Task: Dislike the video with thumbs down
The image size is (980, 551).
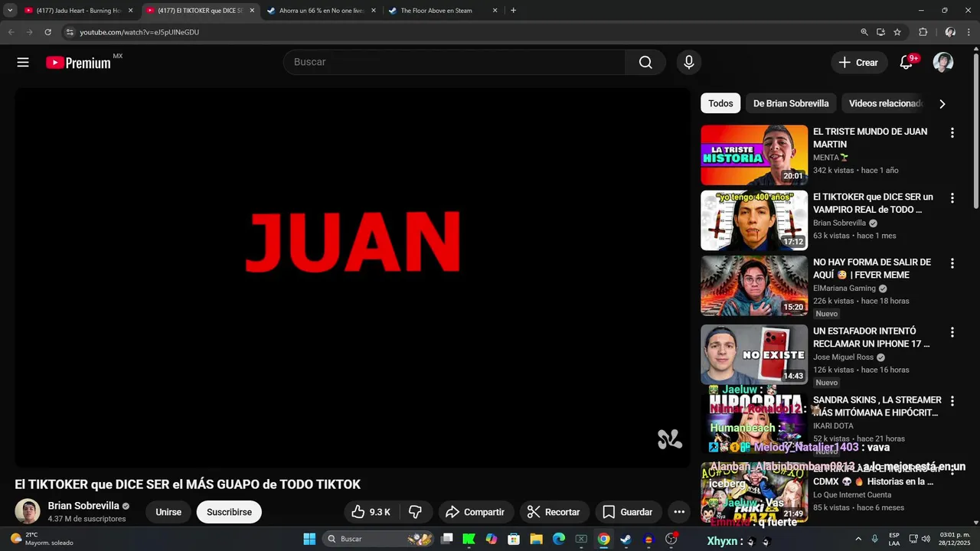Action: (x=416, y=512)
